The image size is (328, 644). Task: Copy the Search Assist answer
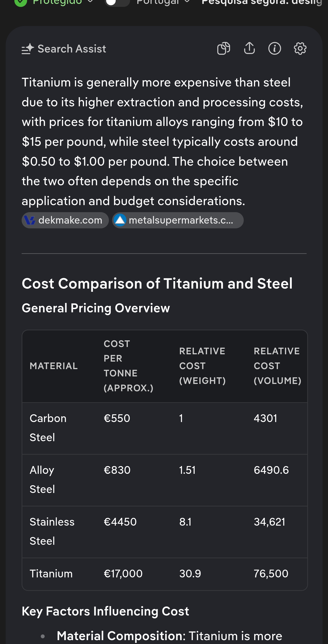tap(223, 49)
